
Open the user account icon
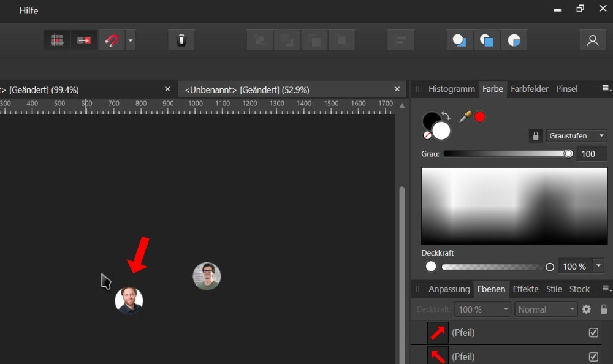(x=593, y=40)
